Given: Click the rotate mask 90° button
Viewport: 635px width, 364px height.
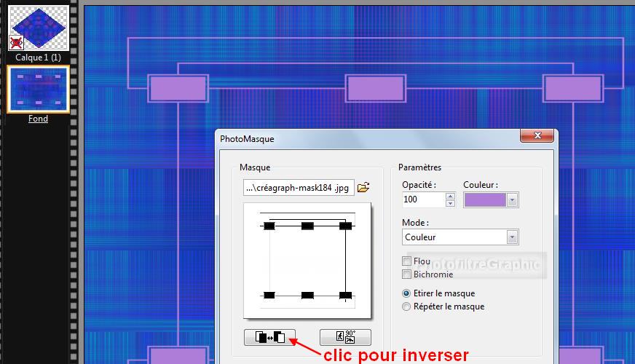Looking at the screenshot, I should coord(345,337).
